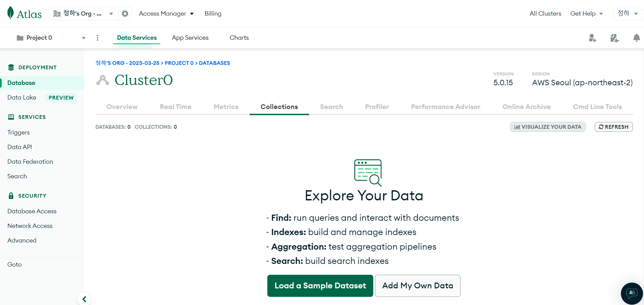Open Data Federation in the sidebar
644x305 pixels.
(30, 162)
